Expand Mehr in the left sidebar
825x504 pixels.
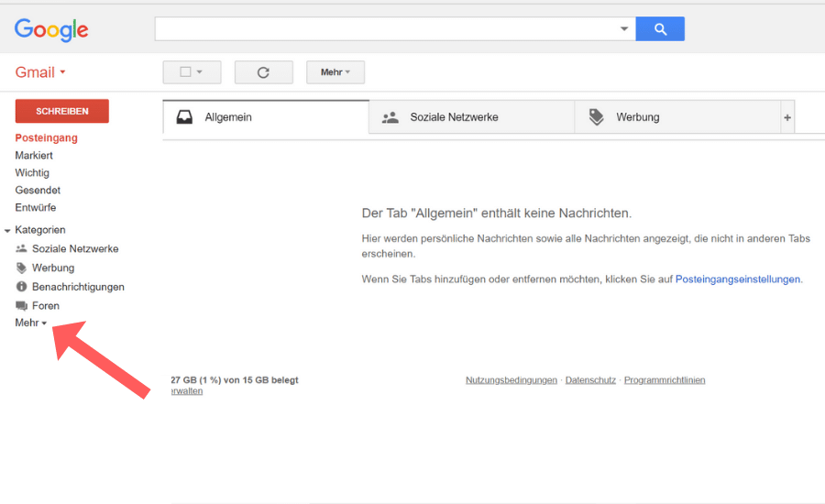[30, 323]
